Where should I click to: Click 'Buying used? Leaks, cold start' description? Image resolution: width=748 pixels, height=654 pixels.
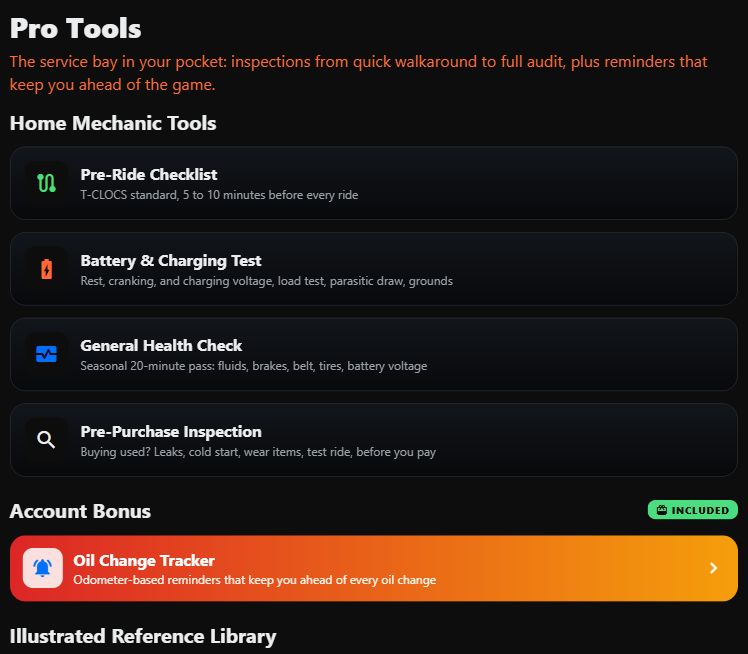(x=258, y=452)
